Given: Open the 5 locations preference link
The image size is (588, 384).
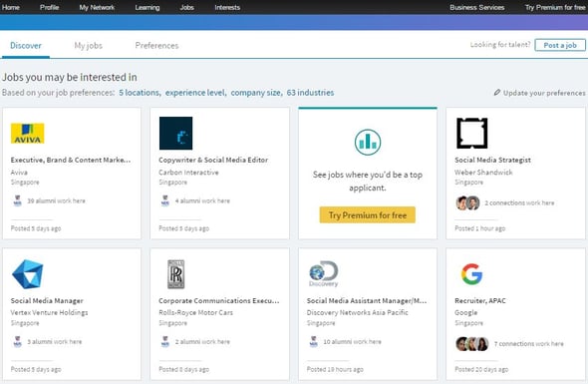Looking at the screenshot, I should [x=140, y=93].
